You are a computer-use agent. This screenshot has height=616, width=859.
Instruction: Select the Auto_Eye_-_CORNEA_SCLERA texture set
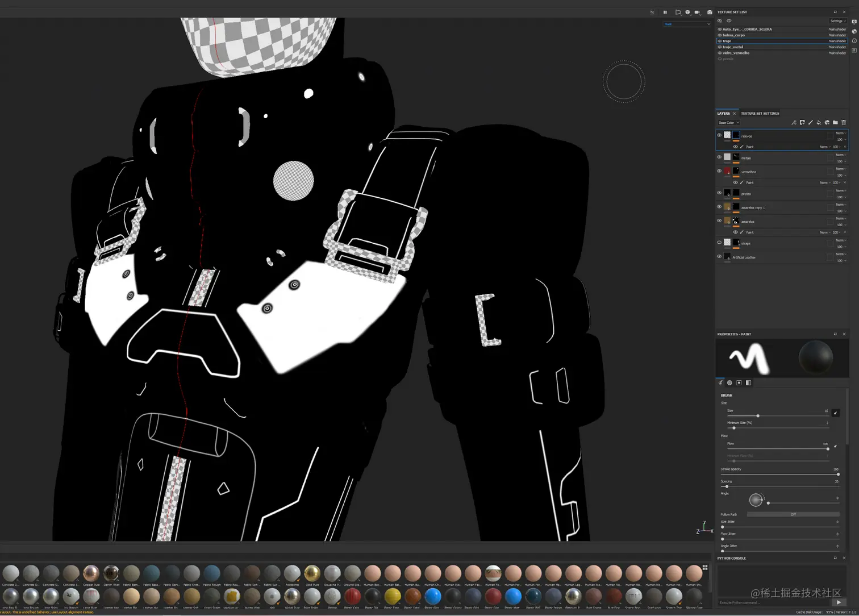click(782, 29)
